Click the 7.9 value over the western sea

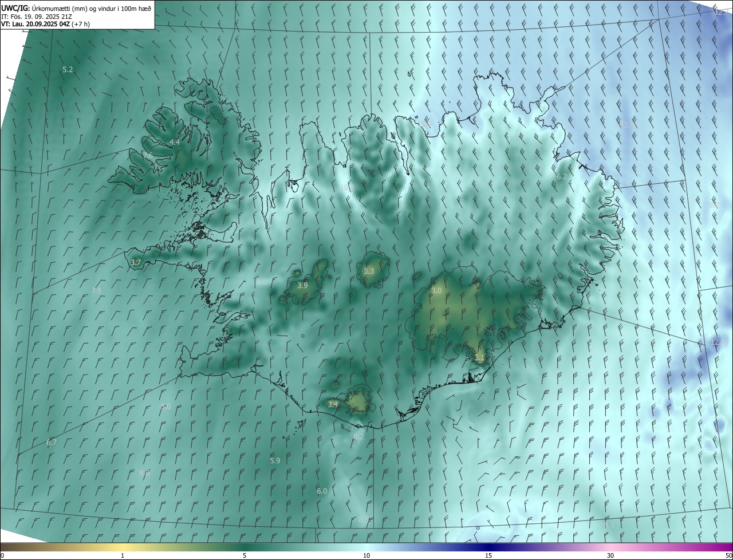96,291
